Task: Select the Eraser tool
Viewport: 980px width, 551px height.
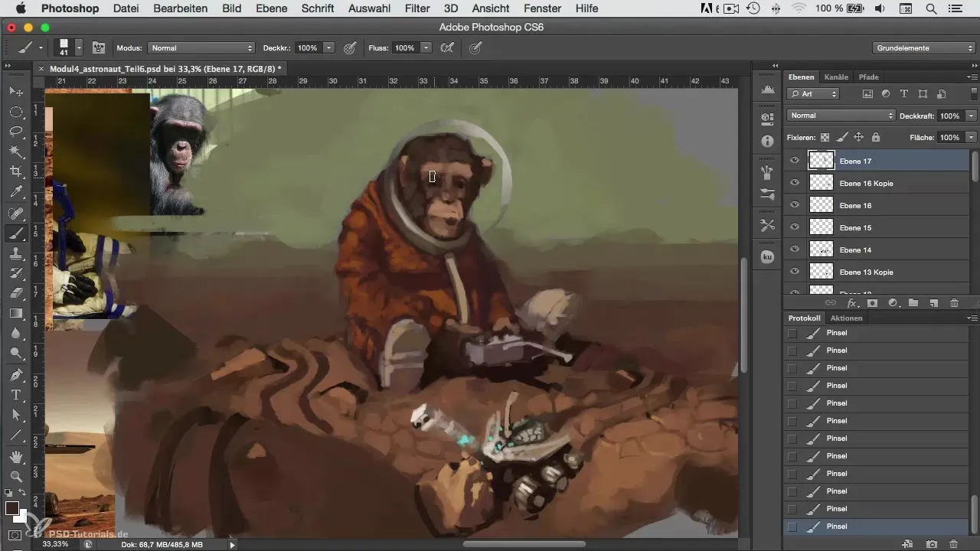Action: [15, 293]
